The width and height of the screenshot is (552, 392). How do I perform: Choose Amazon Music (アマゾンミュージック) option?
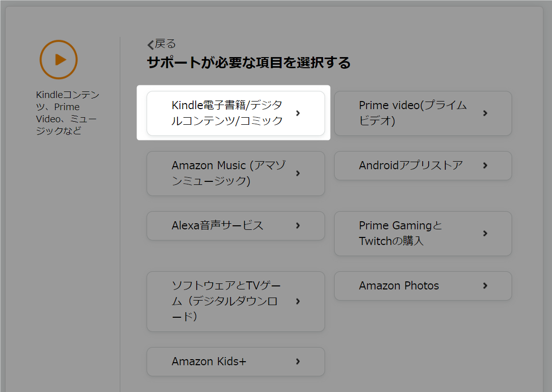tap(236, 173)
